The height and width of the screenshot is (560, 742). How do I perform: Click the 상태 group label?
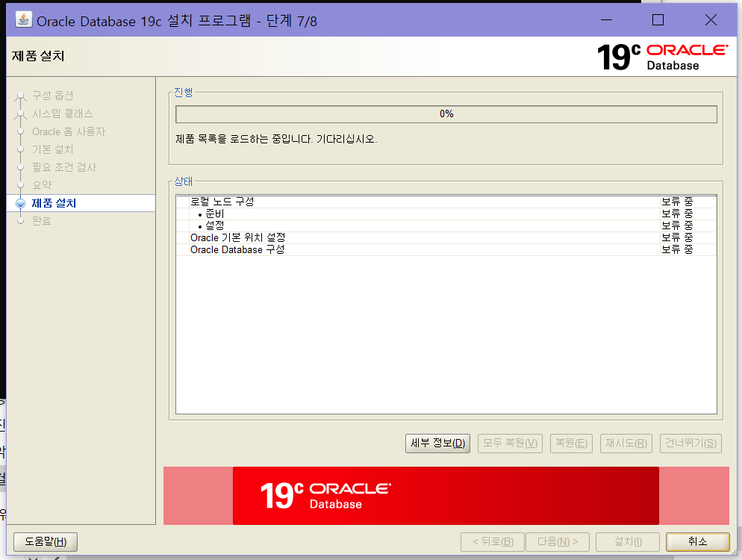184,181
